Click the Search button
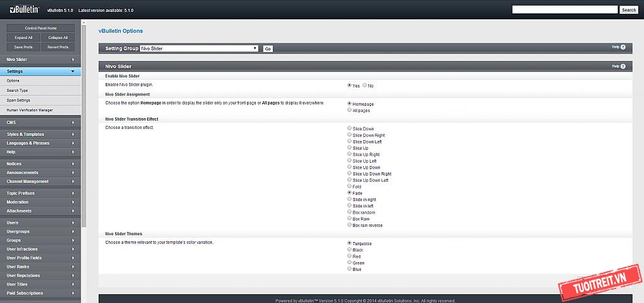 [x=629, y=10]
